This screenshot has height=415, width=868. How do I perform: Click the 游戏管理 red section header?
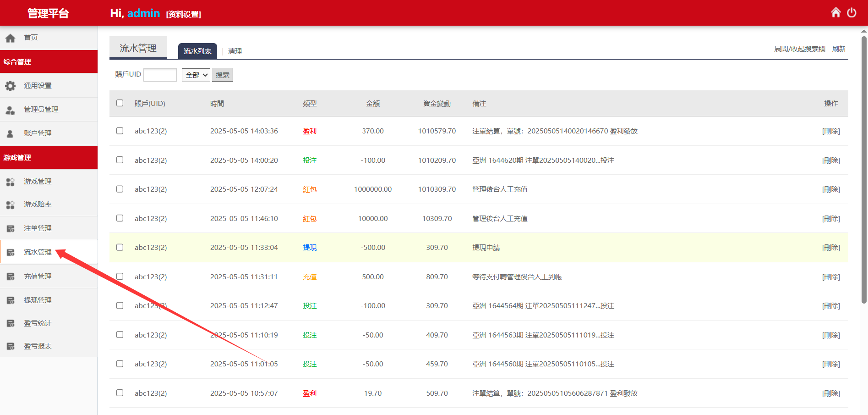(x=49, y=157)
